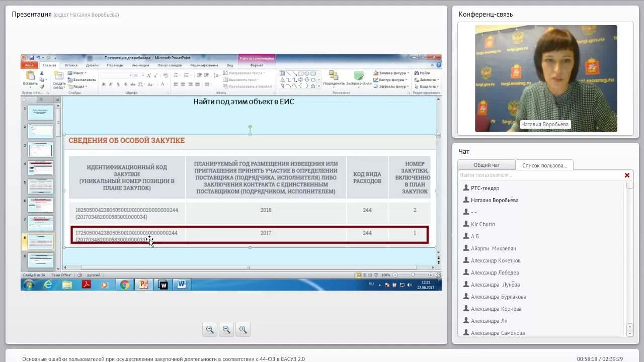The height and width of the screenshot is (362, 644).
Task: Open Replace (Заменить) dropdown
Action: pyautogui.click(x=427, y=80)
